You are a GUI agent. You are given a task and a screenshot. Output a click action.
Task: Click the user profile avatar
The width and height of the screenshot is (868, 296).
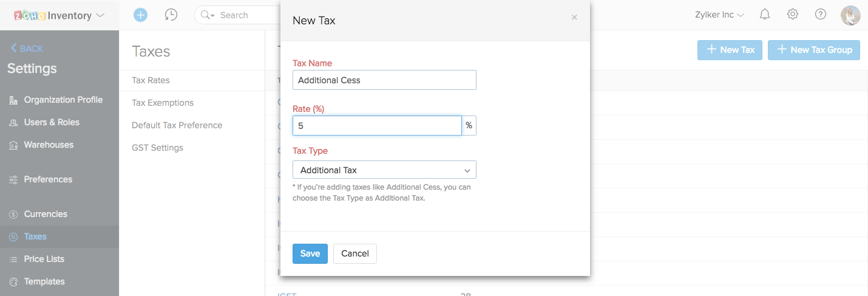click(850, 15)
